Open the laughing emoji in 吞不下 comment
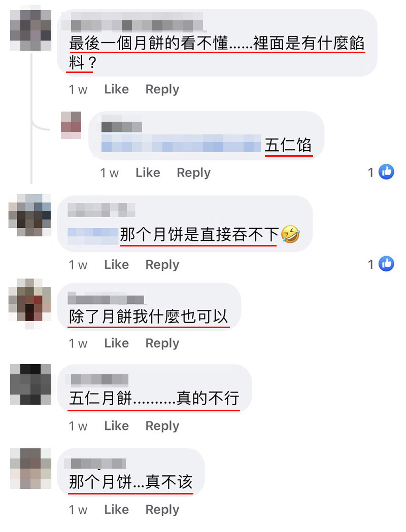The width and height of the screenshot is (406, 532). pyautogui.click(x=290, y=234)
